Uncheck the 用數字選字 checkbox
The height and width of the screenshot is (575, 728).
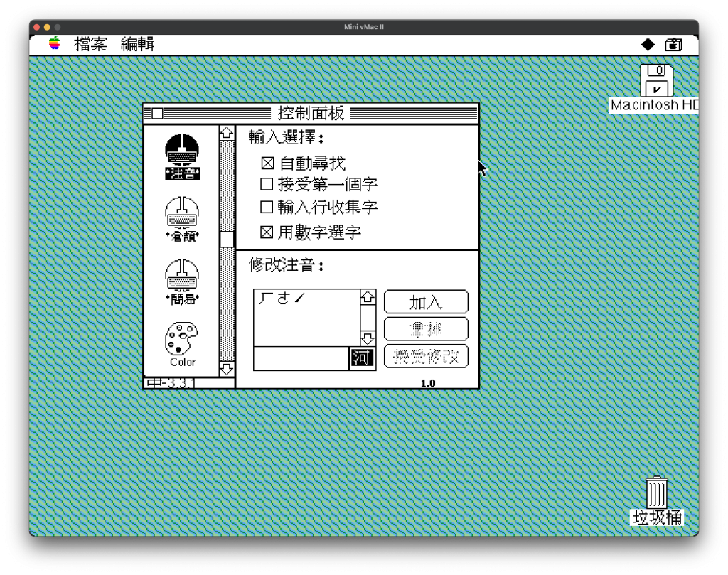(x=267, y=232)
